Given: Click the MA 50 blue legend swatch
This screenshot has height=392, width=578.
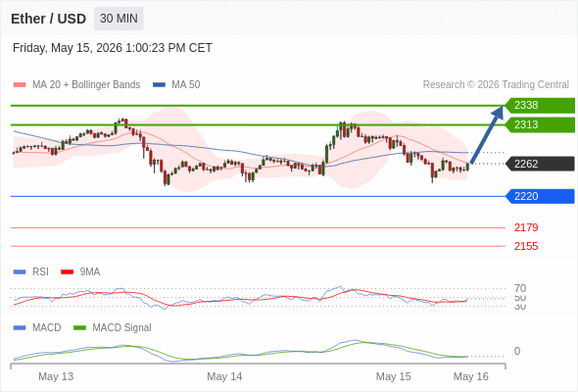Looking at the screenshot, I should pos(159,85).
